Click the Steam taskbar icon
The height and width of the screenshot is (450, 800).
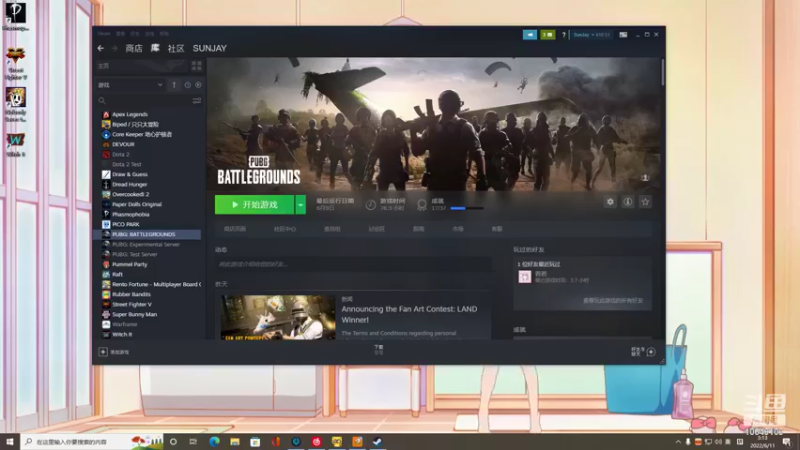point(378,441)
